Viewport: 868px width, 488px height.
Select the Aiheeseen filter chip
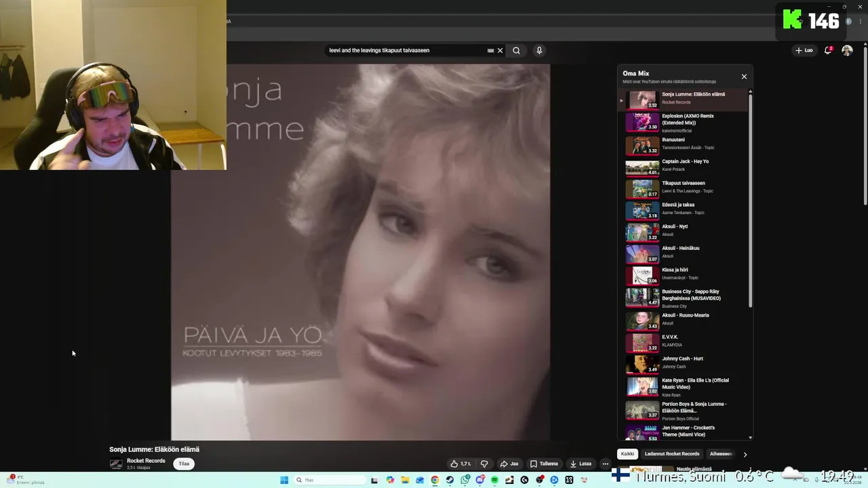click(x=721, y=454)
